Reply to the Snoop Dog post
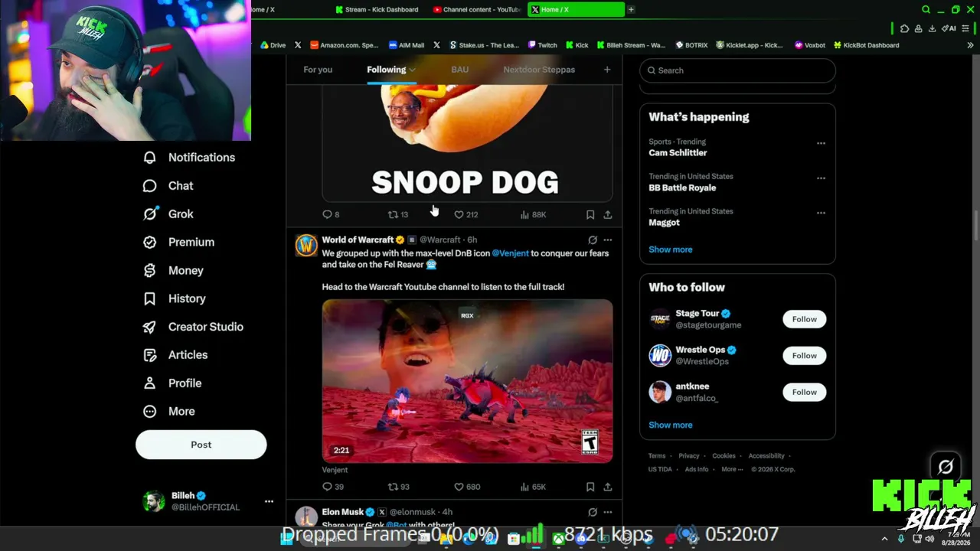Image resolution: width=980 pixels, height=551 pixels. point(331,215)
